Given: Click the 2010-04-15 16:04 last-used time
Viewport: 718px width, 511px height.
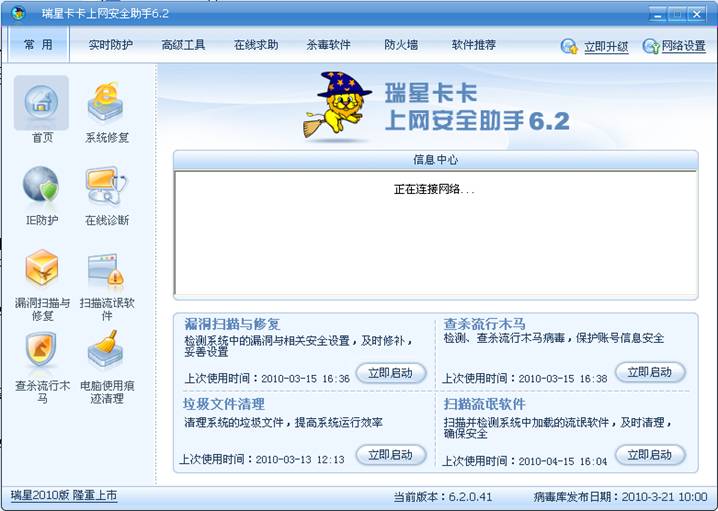Looking at the screenshot, I should (563, 461).
